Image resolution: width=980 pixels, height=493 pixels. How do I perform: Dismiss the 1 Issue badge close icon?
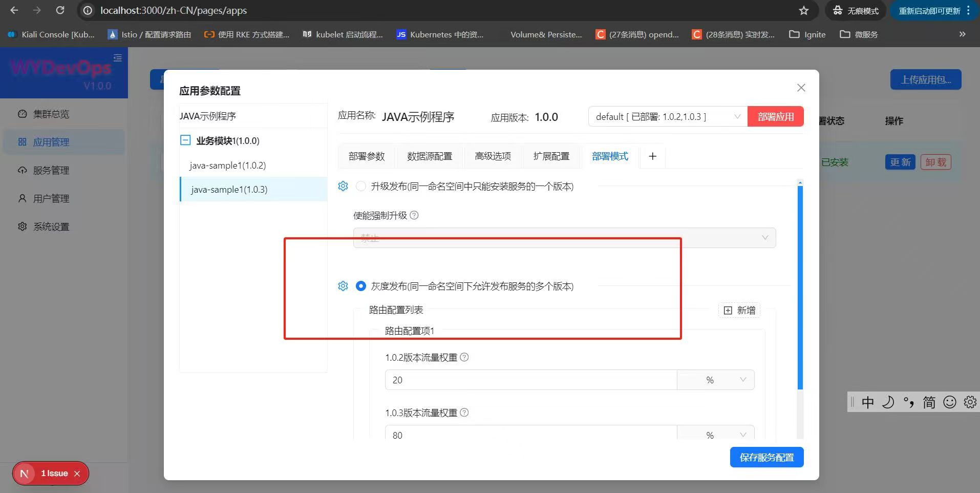point(77,474)
